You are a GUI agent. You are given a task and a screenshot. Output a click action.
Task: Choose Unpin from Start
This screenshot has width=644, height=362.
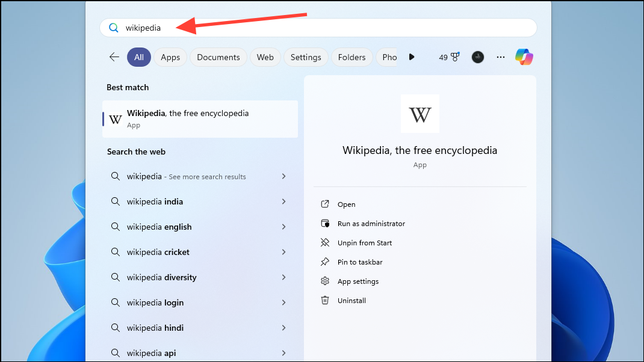point(364,243)
